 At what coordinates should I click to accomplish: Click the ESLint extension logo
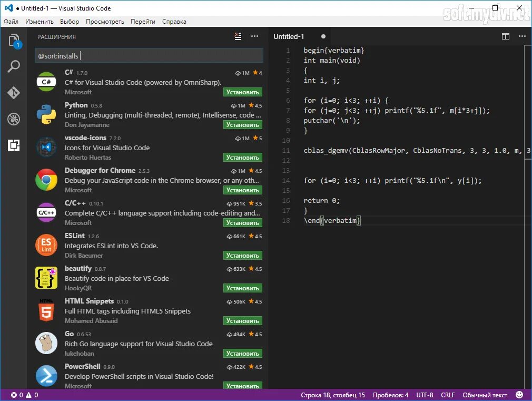(46, 245)
